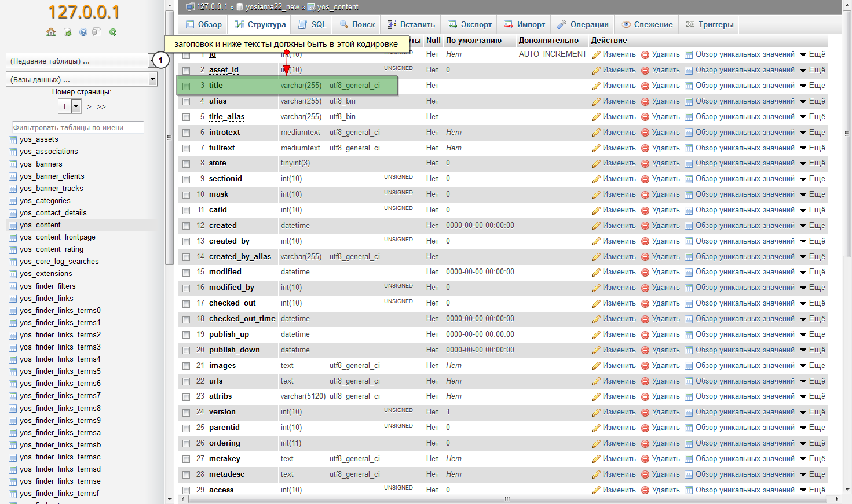Click red delete icon in ordering row
The height and width of the screenshot is (504, 852).
[645, 443]
